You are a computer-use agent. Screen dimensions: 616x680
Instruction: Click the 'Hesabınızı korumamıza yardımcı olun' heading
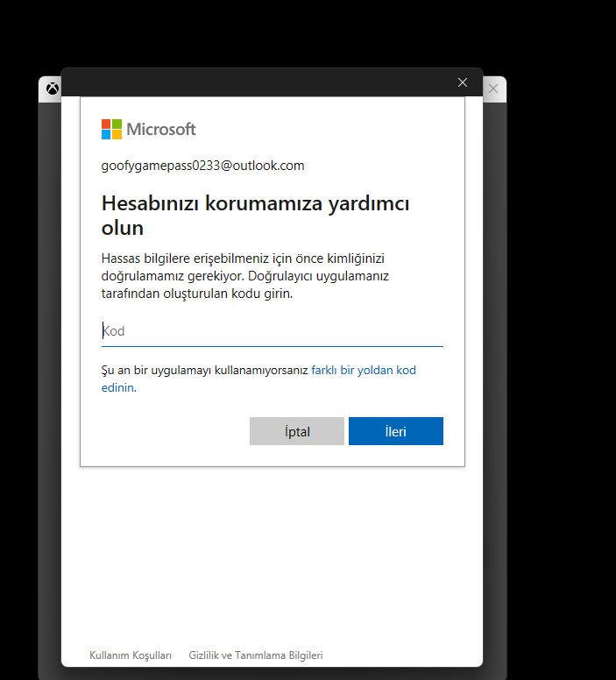click(256, 215)
